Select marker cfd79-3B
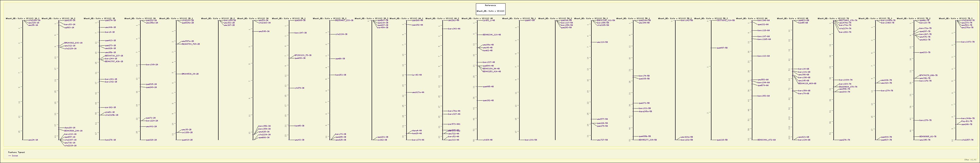This screenshot has height=163, width=980. 299,88
